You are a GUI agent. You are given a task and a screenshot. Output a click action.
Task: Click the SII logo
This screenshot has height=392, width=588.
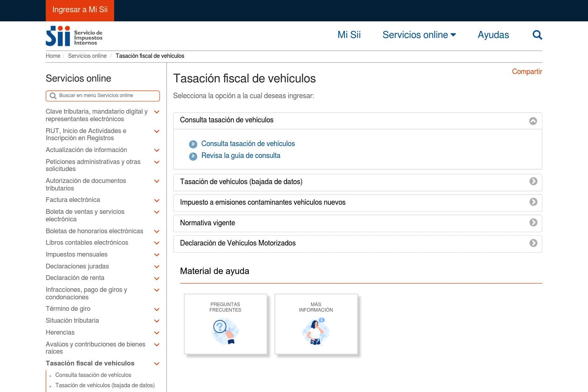74,36
